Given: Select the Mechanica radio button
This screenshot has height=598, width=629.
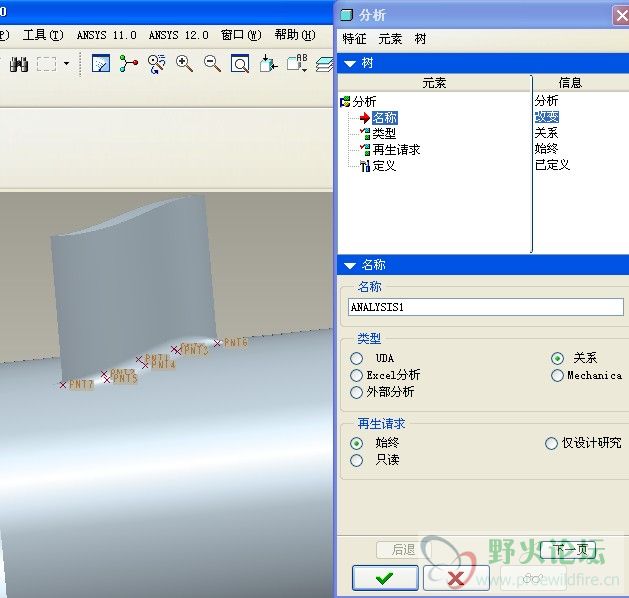Looking at the screenshot, I should coord(558,375).
